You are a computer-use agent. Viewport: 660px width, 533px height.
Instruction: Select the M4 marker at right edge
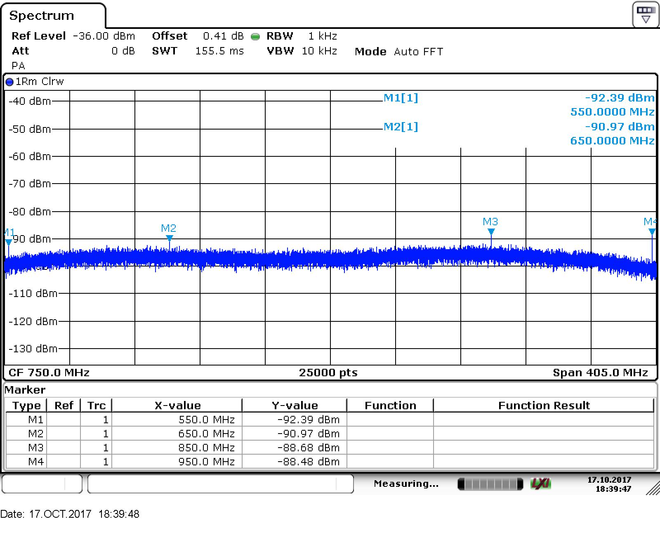coord(652,232)
